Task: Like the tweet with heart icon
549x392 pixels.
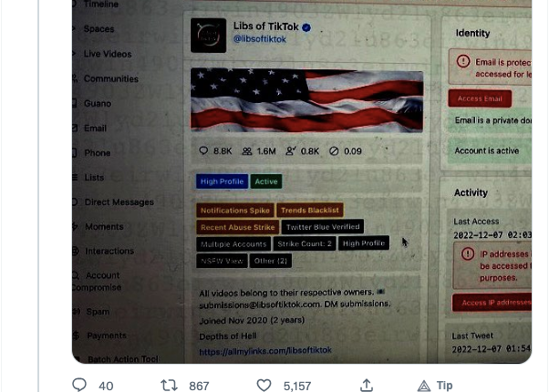Action: [264, 386]
